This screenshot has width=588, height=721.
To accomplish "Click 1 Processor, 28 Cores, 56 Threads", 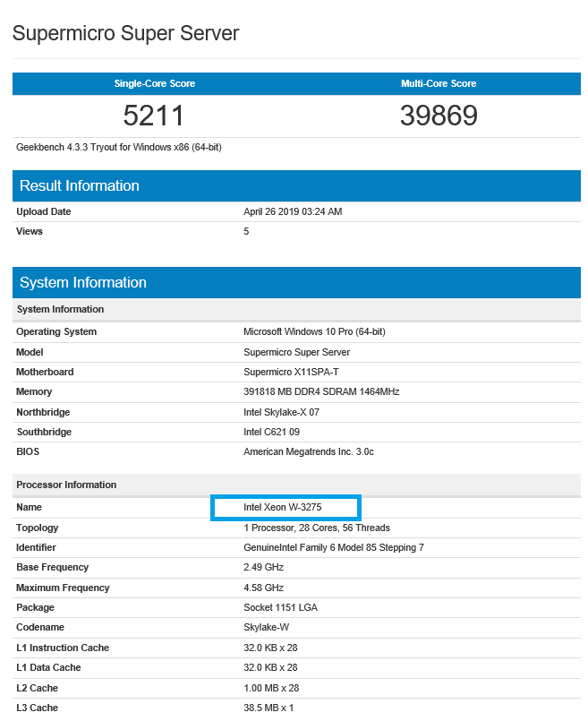I will pos(317,528).
